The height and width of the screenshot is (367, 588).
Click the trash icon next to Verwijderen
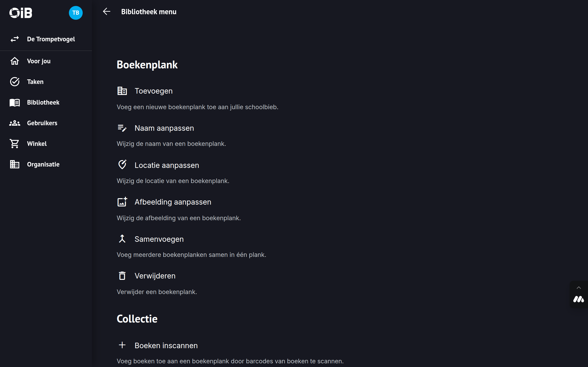[122, 276]
